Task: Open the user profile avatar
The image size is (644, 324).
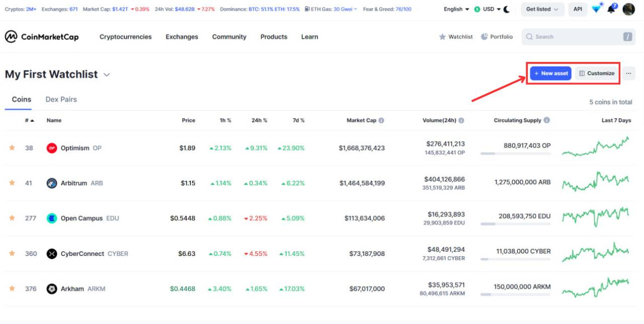Action: (629, 9)
